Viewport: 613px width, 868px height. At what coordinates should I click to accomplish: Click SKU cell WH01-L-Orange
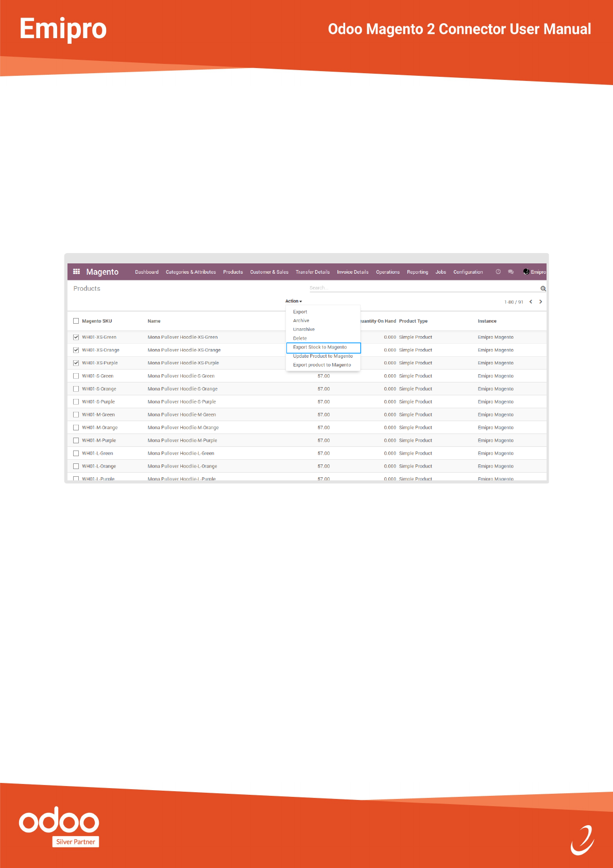(x=99, y=466)
